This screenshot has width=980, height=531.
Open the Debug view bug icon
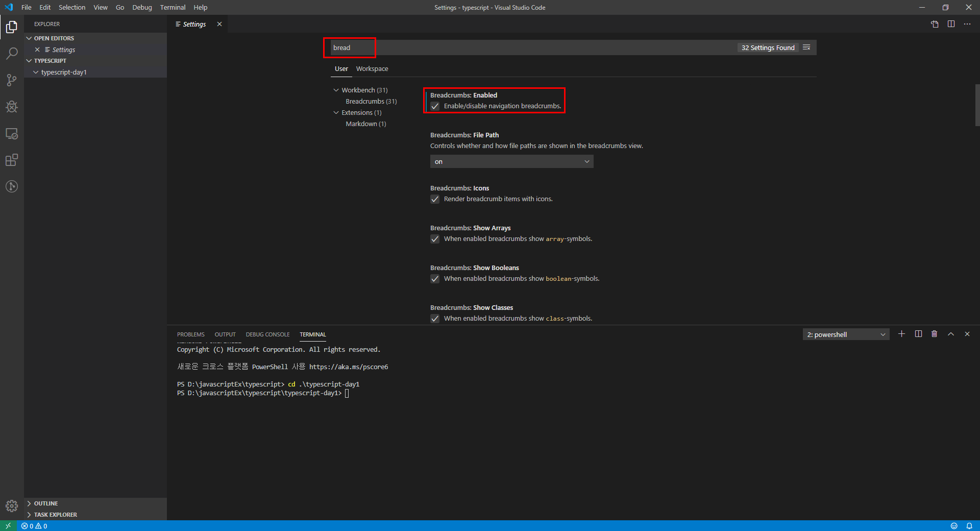(12, 107)
